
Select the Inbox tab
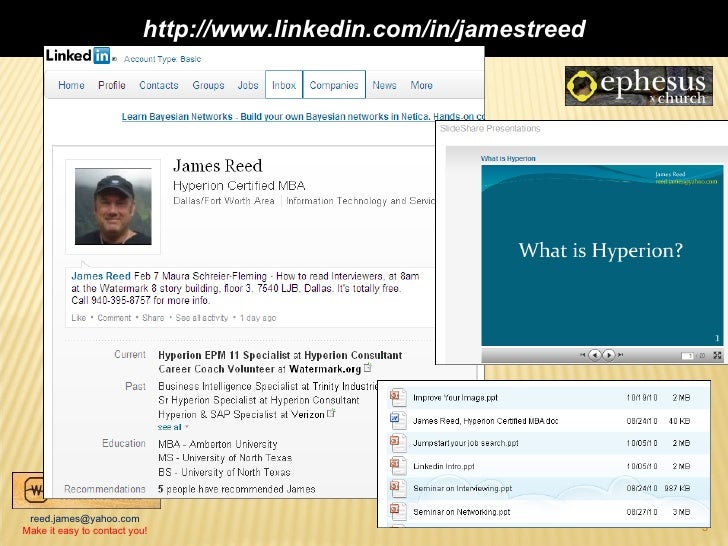coord(284,85)
